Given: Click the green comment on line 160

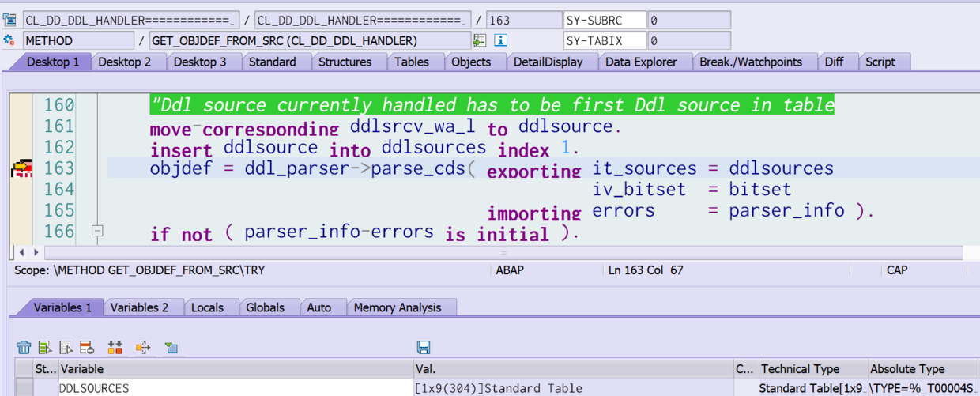Looking at the screenshot, I should pyautogui.click(x=492, y=105).
